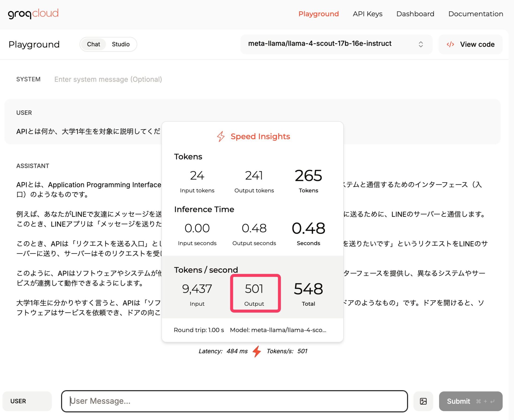The height and width of the screenshot is (420, 514).
Task: Click the system message field
Action: (x=108, y=79)
